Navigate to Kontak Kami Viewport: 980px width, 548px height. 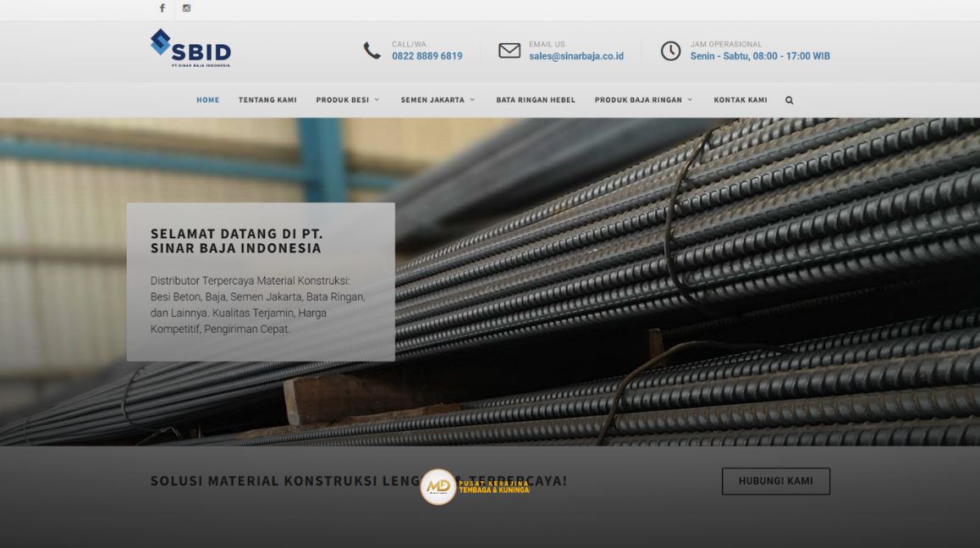click(x=741, y=100)
